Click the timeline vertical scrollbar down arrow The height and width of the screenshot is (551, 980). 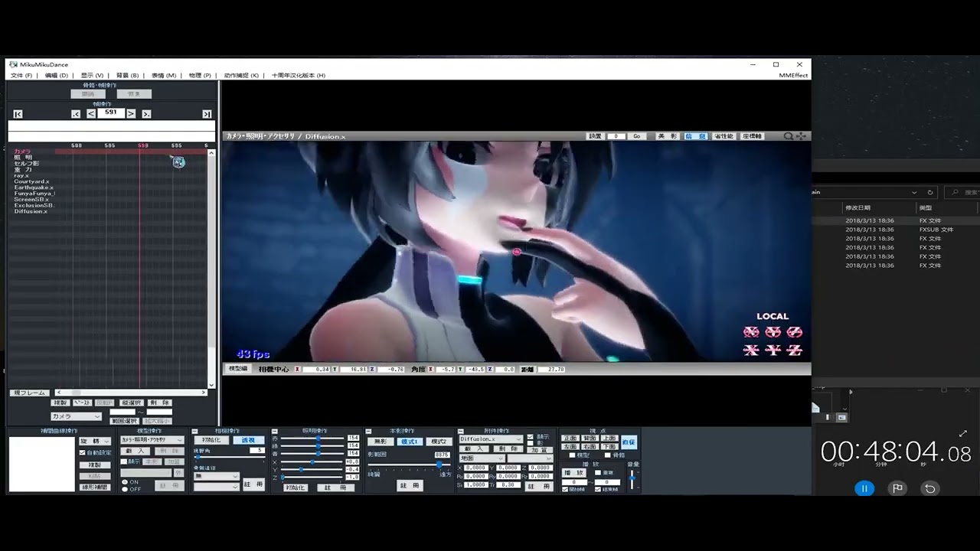[212, 385]
